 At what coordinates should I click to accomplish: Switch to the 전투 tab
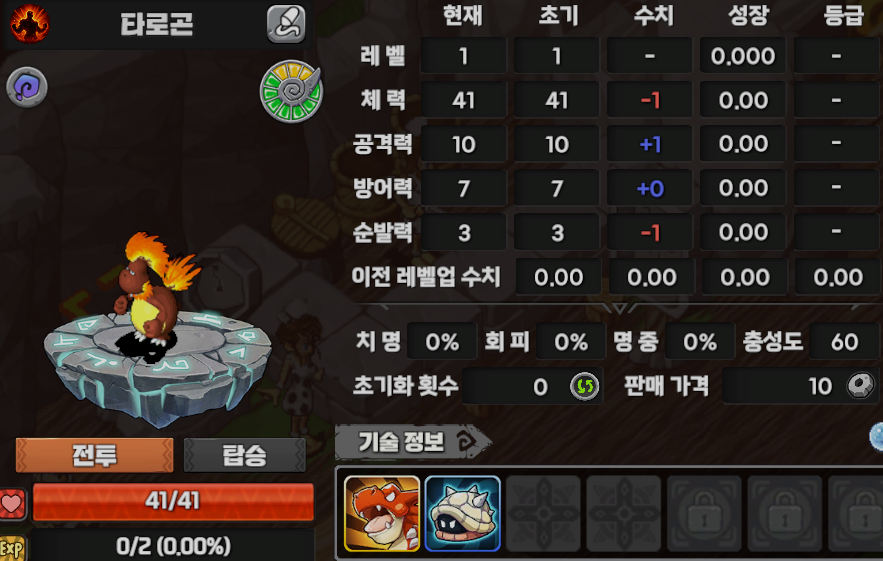coord(95,455)
